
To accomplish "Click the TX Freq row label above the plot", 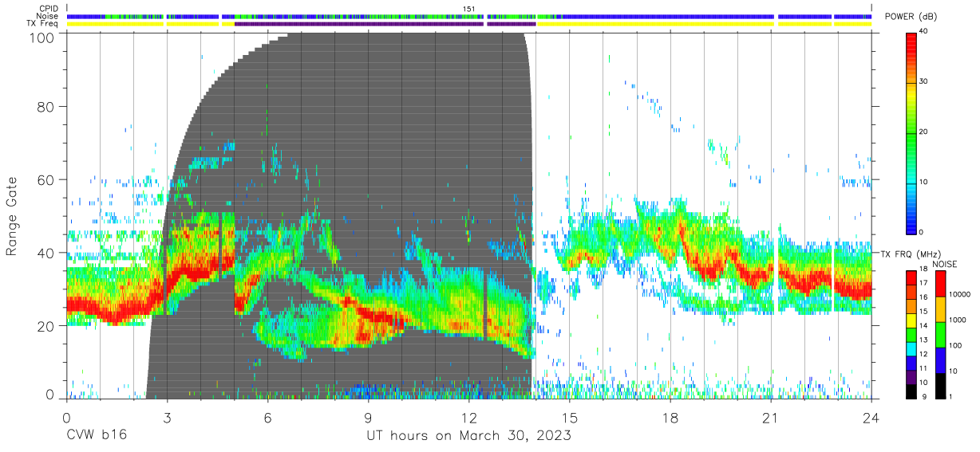I will click(x=43, y=24).
